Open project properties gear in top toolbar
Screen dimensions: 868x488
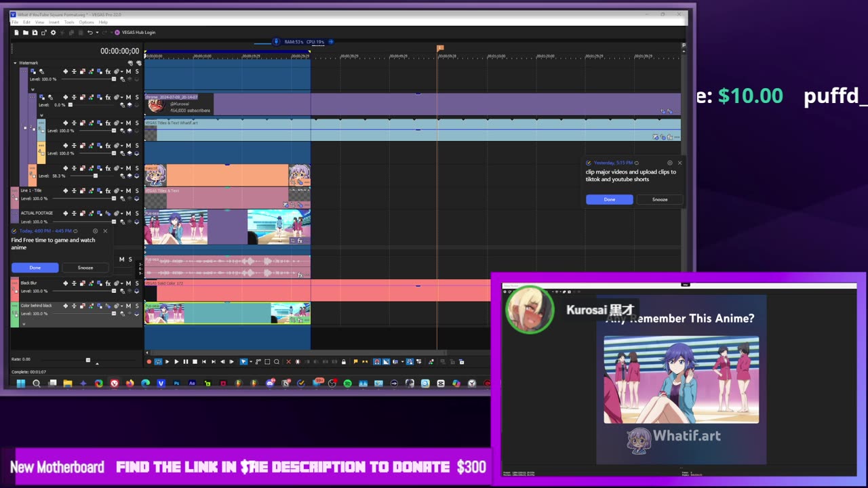(x=53, y=32)
